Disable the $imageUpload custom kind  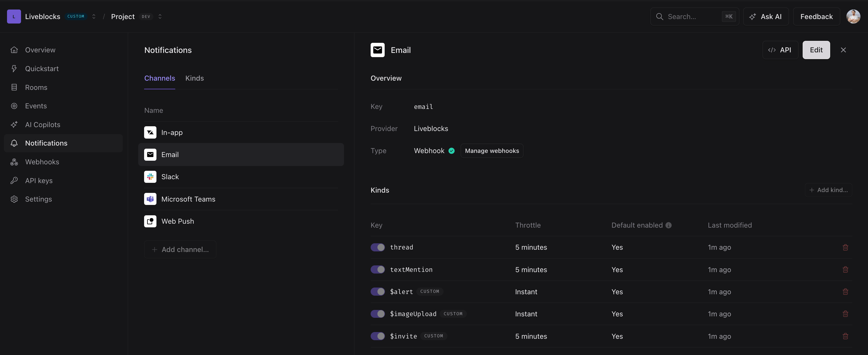377,314
